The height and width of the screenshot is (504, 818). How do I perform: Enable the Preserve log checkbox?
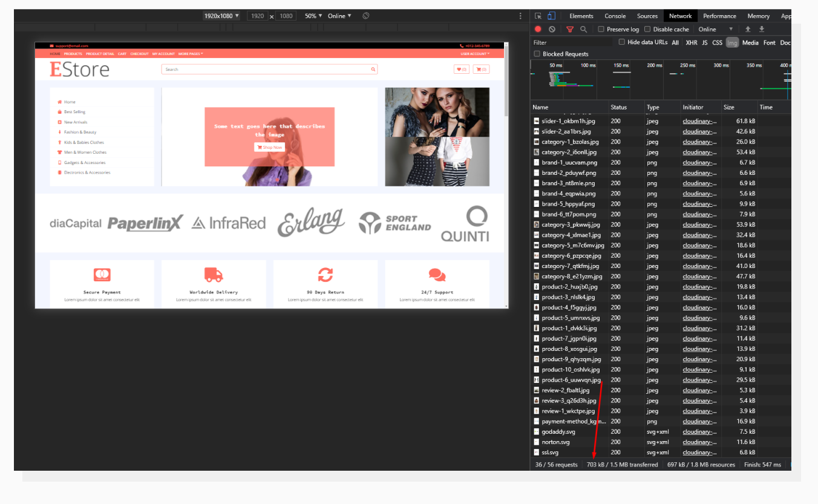click(601, 29)
